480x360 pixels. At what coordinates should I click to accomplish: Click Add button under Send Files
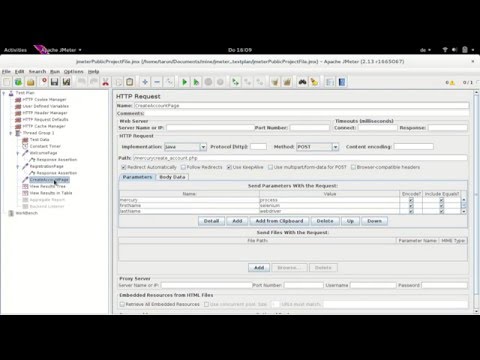tap(259, 268)
